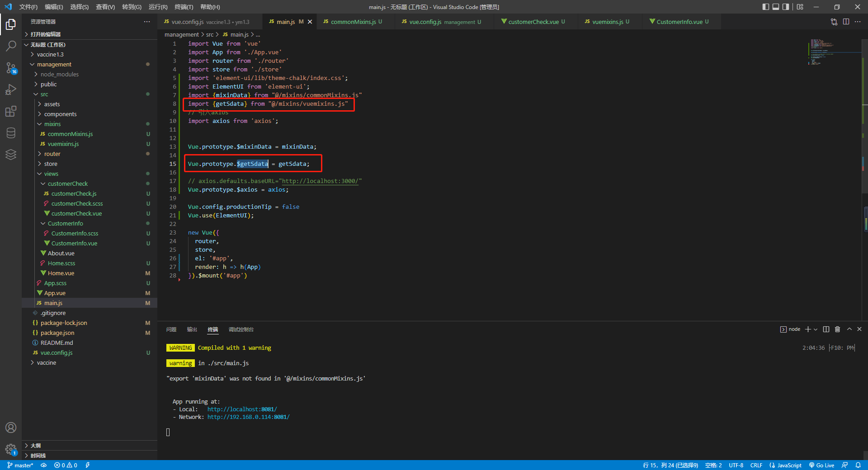Open the new terminal launch profile dropdown

pyautogui.click(x=816, y=329)
